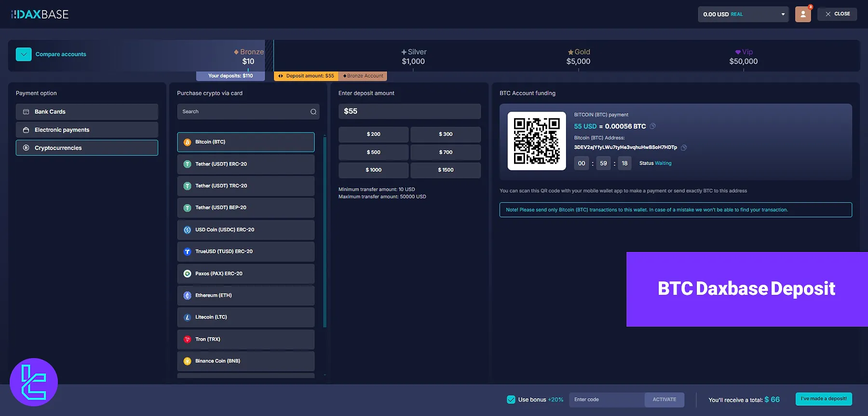Choose the $ 1000 preset amount
868x416 pixels.
tap(374, 170)
